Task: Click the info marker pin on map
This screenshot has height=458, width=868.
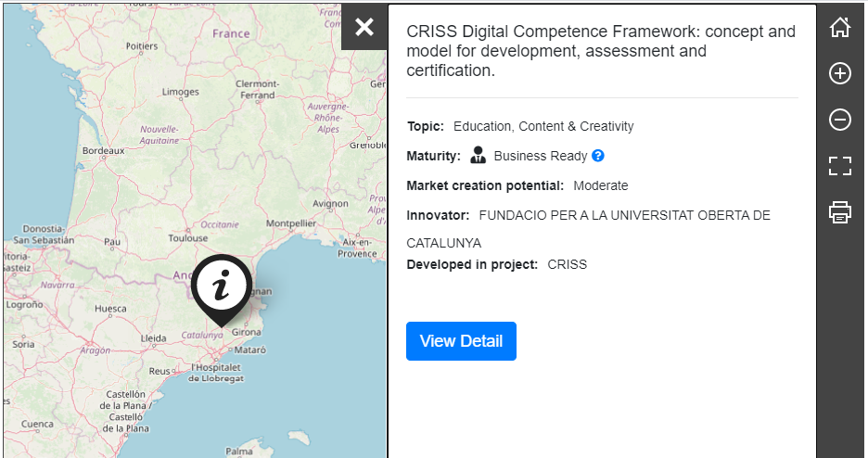Action: point(221,286)
